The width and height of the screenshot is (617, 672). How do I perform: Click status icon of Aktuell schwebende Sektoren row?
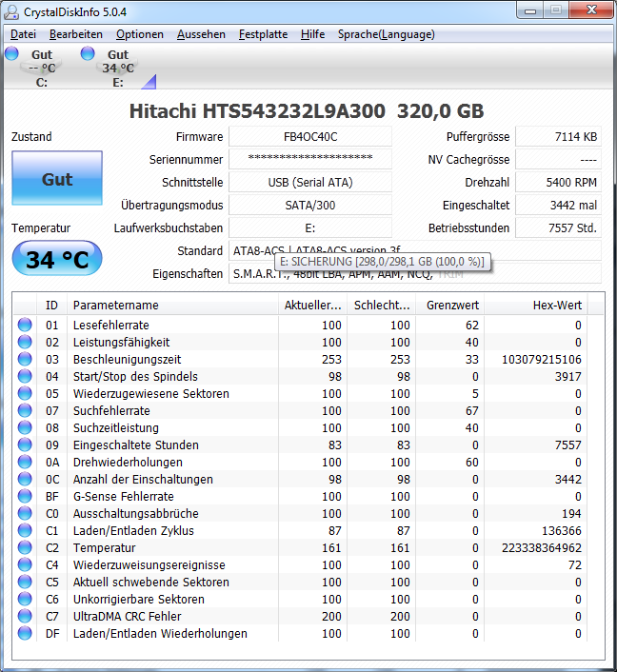coord(25,582)
